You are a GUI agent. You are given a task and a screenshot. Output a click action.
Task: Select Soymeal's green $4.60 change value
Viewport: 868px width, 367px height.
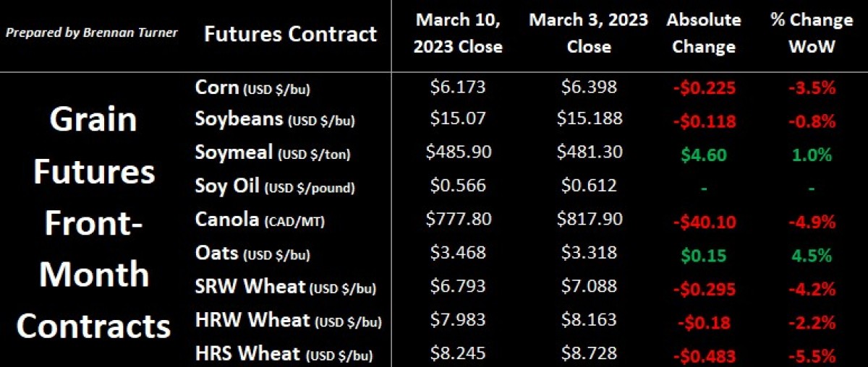click(704, 154)
